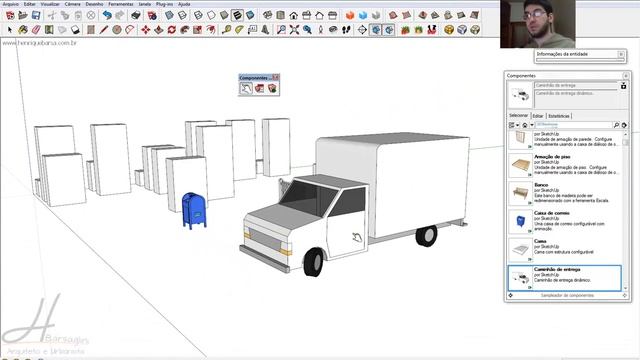The height and width of the screenshot is (360, 640).
Task: Select the Walk footprints tool
Action: (x=346, y=30)
